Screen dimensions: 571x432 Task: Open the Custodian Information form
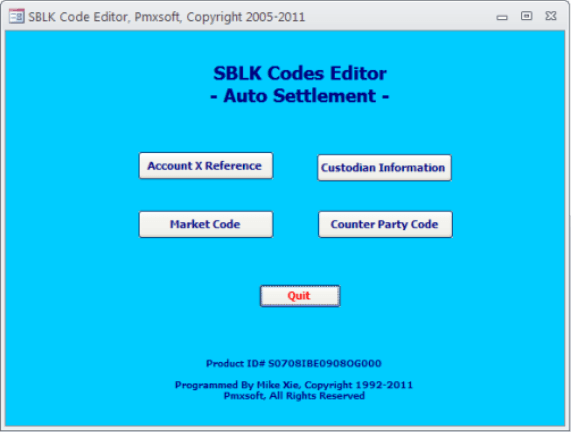pyautogui.click(x=384, y=168)
